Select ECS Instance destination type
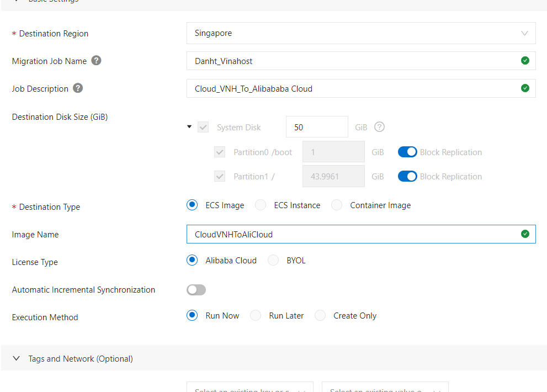Image resolution: width=547 pixels, height=392 pixels. (x=261, y=205)
